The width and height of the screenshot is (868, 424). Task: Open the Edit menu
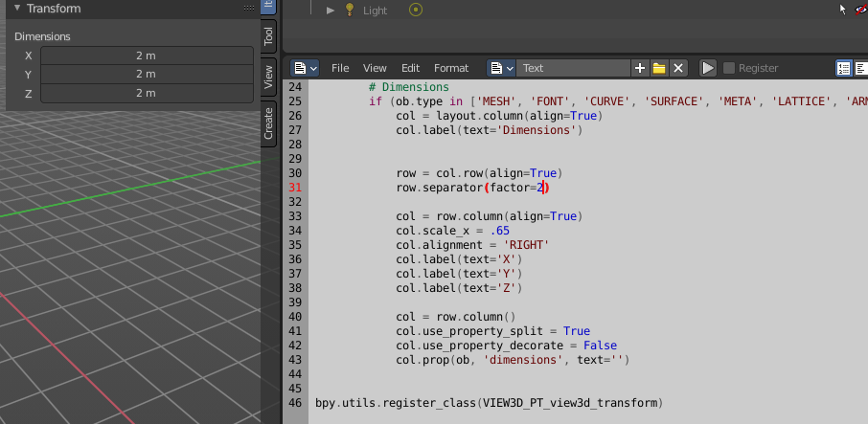tap(410, 68)
